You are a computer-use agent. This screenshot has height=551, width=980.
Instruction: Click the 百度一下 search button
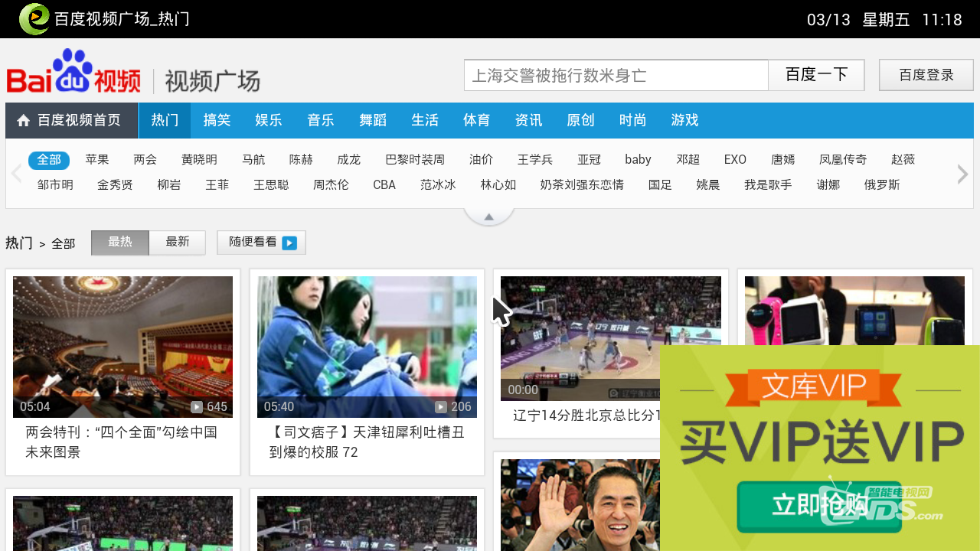pos(817,75)
